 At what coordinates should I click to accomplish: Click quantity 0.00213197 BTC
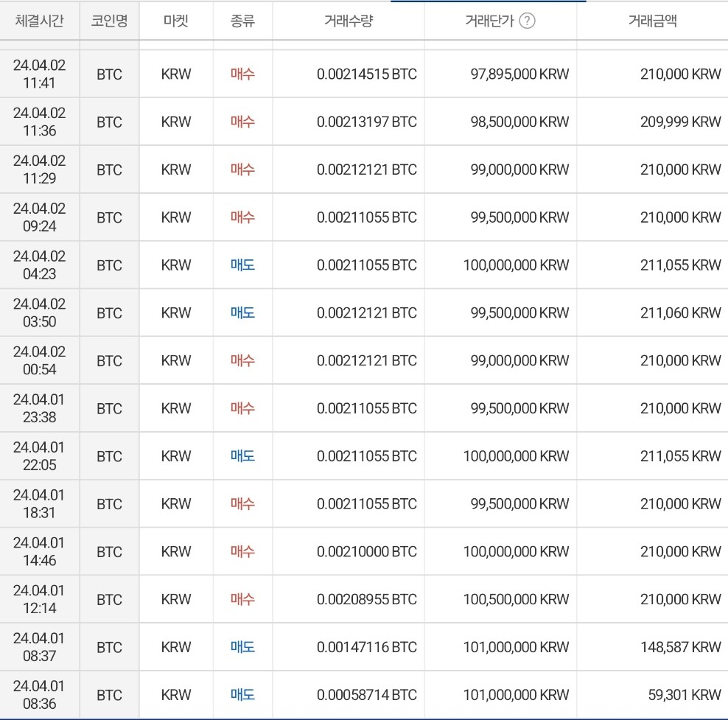[x=367, y=122]
